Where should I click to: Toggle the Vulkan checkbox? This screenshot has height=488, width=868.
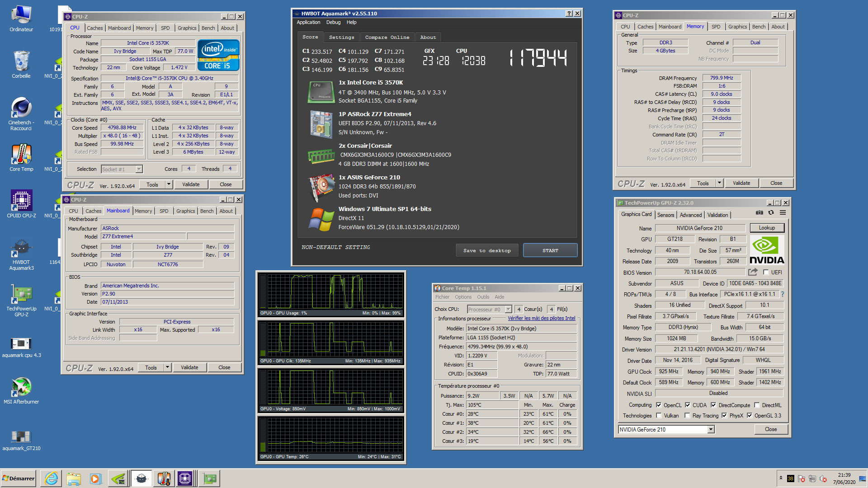(659, 415)
